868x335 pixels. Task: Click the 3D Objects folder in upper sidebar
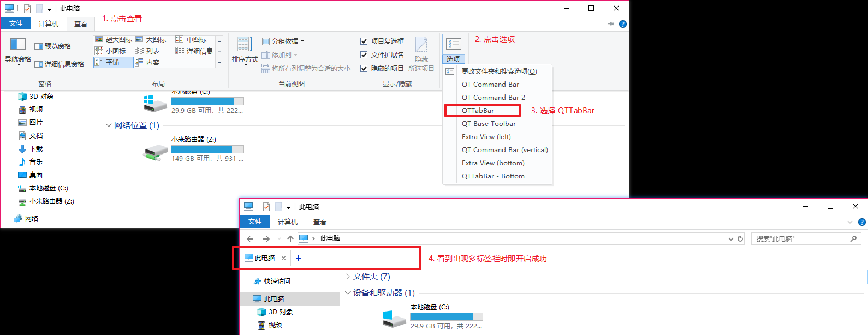(36, 97)
